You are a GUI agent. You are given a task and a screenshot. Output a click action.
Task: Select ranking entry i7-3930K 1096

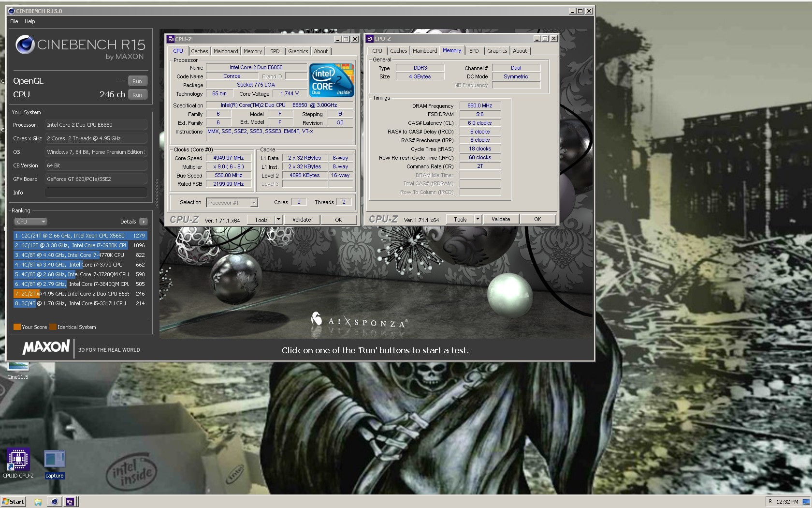[x=80, y=245]
